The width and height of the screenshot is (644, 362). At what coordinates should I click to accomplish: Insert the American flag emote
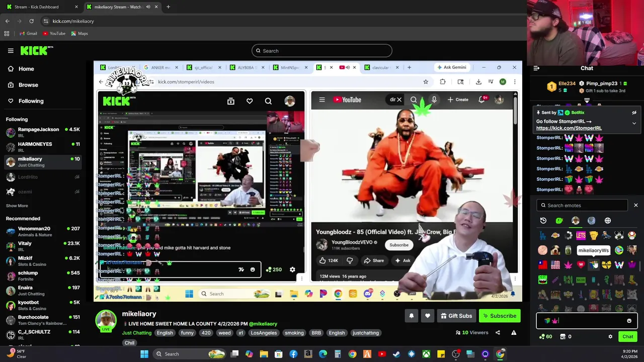[x=555, y=265]
